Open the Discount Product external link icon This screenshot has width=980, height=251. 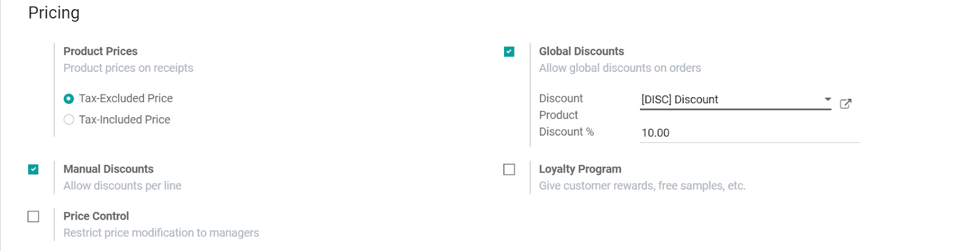point(845,104)
